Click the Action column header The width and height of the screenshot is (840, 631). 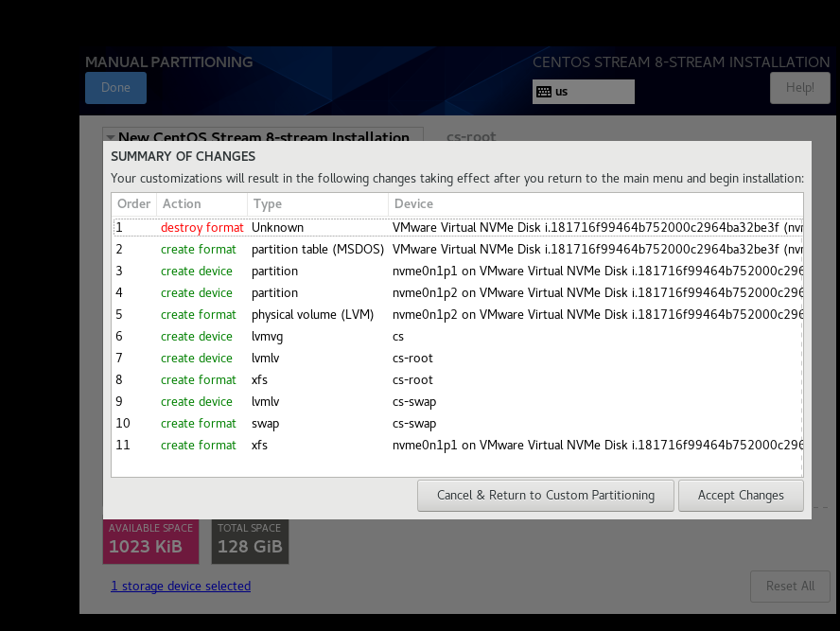[x=202, y=204]
